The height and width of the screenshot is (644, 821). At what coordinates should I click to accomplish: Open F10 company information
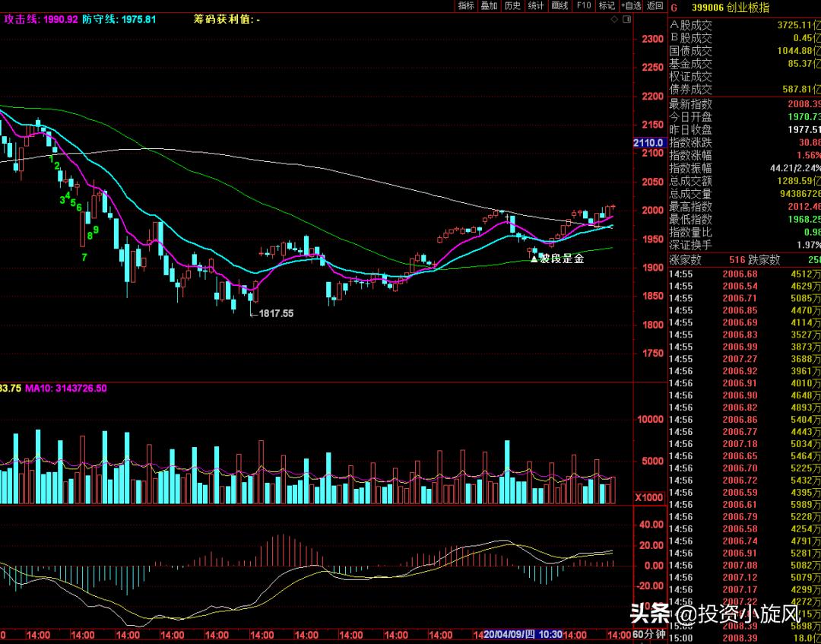584,6
